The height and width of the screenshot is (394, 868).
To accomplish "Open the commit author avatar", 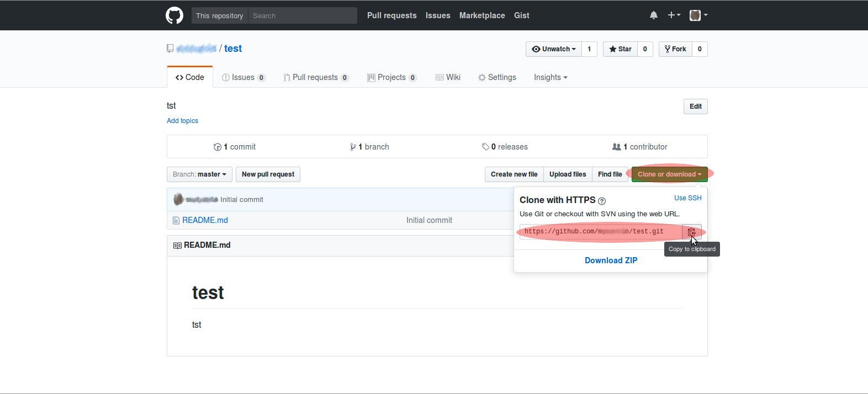I will (x=178, y=199).
